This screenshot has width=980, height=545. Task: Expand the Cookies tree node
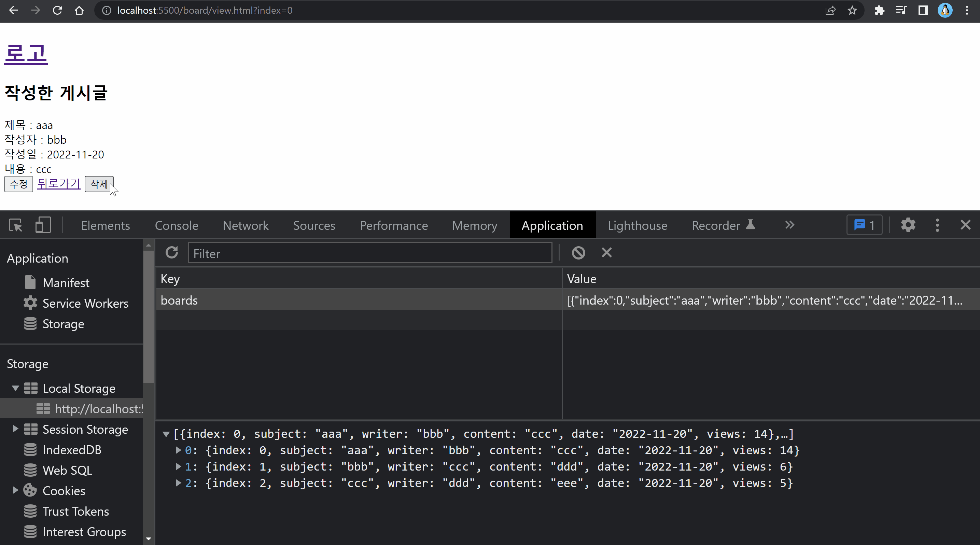point(15,490)
